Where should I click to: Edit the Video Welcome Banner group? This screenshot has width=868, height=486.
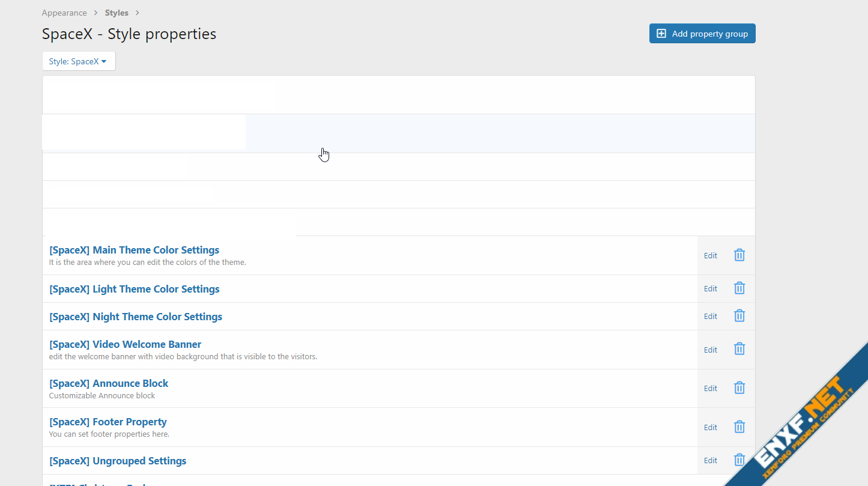tap(711, 350)
